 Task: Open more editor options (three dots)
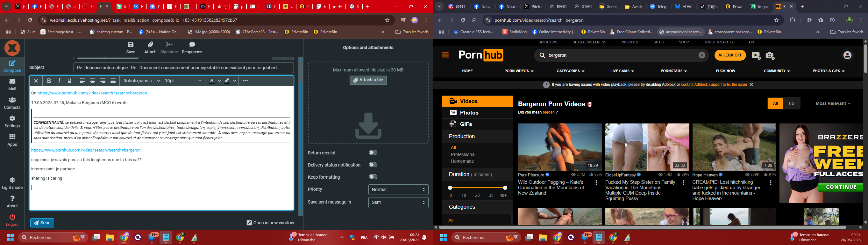[x=245, y=81]
